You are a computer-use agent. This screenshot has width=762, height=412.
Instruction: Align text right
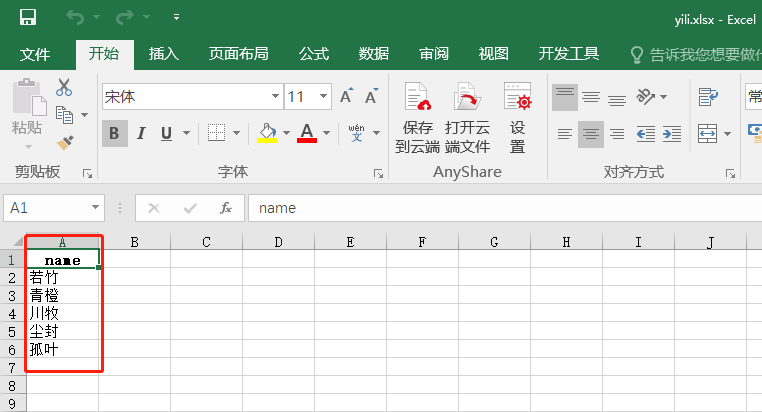(617, 134)
